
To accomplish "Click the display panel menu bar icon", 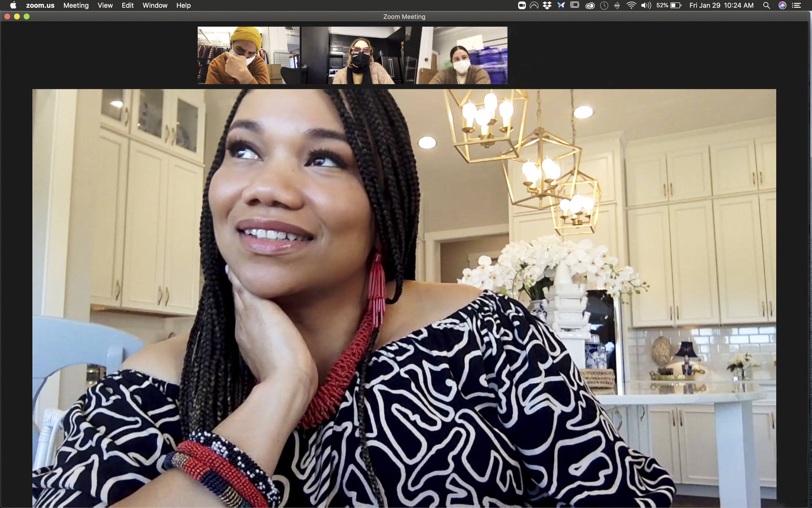I will point(575,5).
